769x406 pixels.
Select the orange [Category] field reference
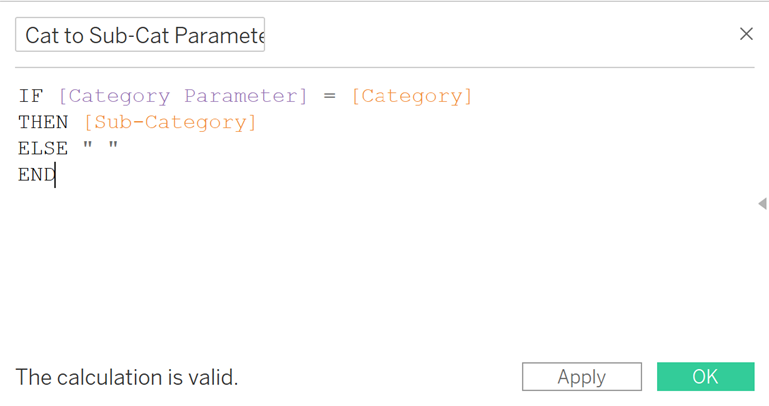412,97
